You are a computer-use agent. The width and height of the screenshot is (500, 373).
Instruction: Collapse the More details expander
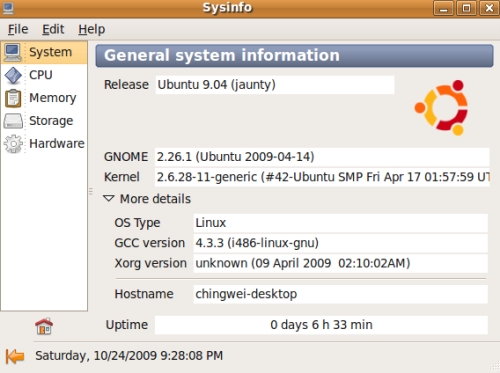pyautogui.click(x=109, y=199)
